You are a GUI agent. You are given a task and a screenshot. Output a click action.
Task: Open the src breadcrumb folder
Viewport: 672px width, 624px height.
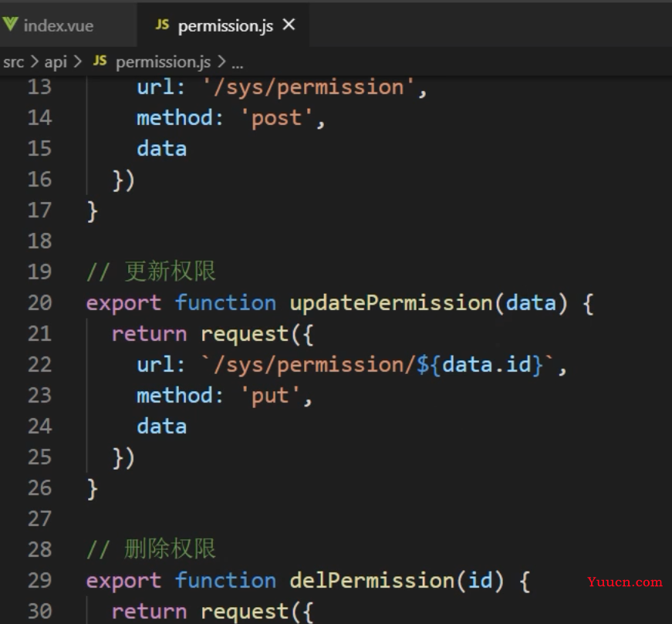point(13,62)
